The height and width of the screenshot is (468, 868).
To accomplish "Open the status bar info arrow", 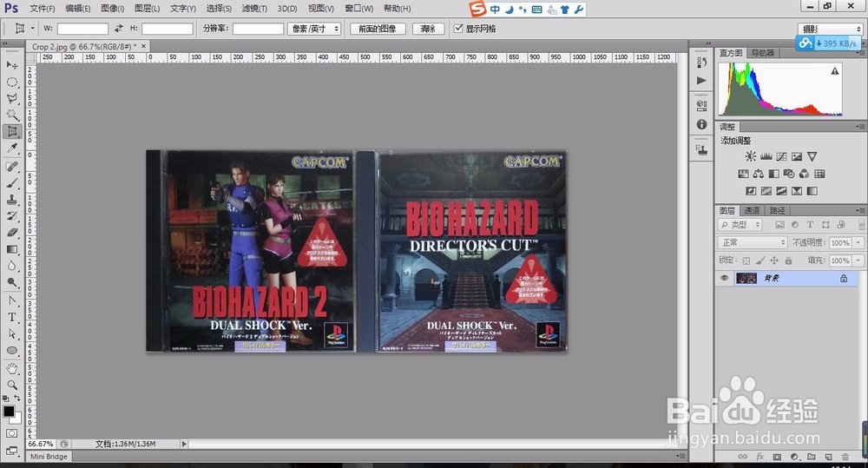I will tap(184, 444).
